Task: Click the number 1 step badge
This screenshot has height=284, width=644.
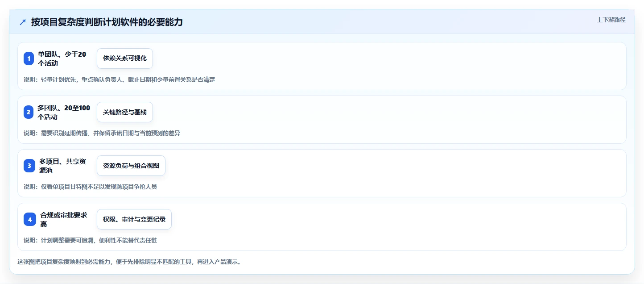Action: [x=29, y=58]
